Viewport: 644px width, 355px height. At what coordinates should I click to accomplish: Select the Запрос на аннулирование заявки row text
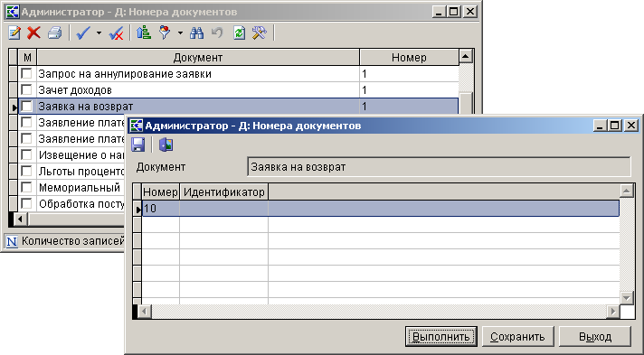(x=125, y=74)
